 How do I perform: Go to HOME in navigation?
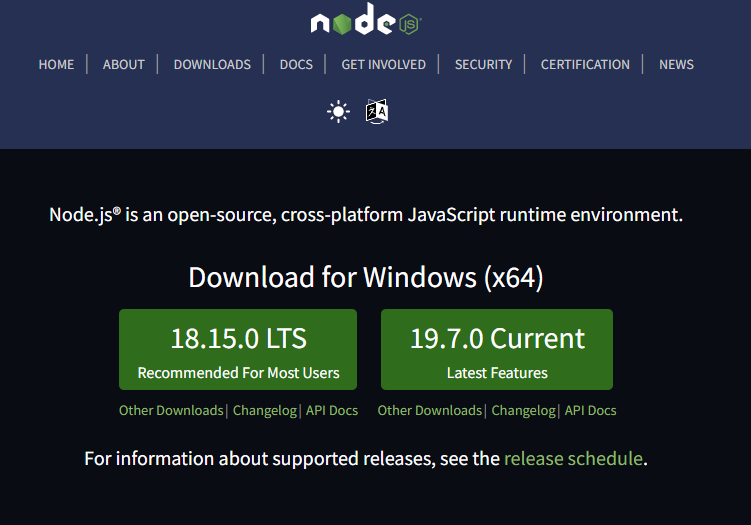(x=56, y=64)
